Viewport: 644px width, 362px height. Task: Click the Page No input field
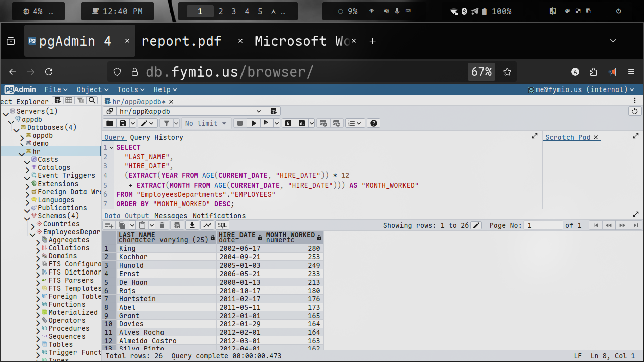pos(543,225)
